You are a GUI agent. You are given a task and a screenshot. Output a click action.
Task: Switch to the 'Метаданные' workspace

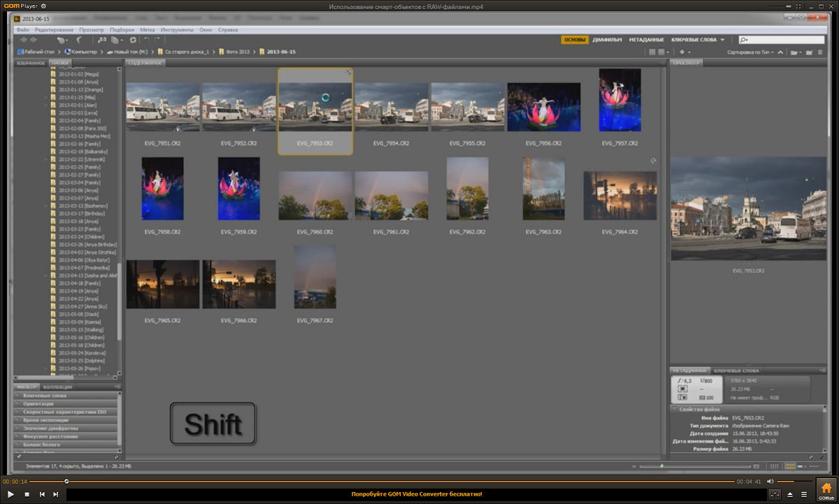click(x=646, y=40)
